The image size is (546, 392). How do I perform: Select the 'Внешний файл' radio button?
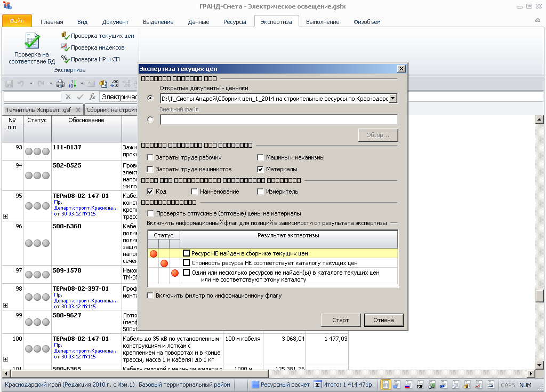coord(150,119)
